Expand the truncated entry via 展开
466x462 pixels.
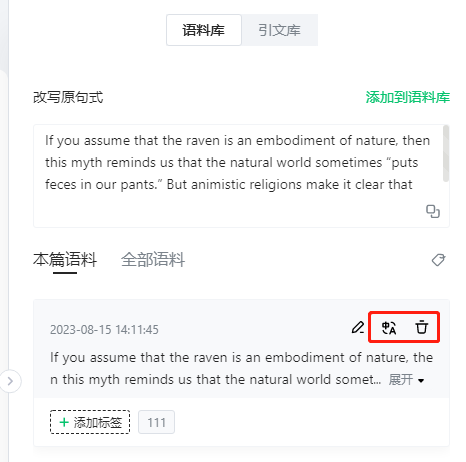(x=401, y=380)
